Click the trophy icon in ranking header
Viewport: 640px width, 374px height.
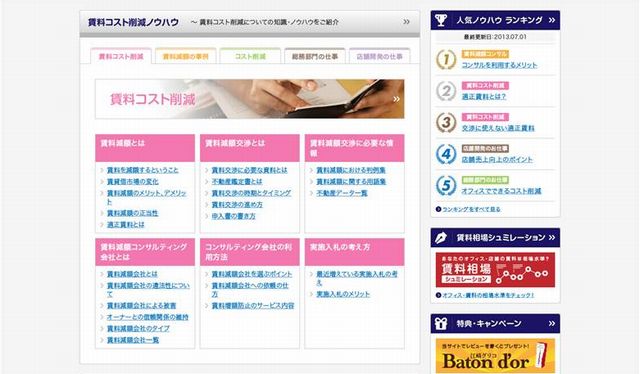[x=441, y=20]
